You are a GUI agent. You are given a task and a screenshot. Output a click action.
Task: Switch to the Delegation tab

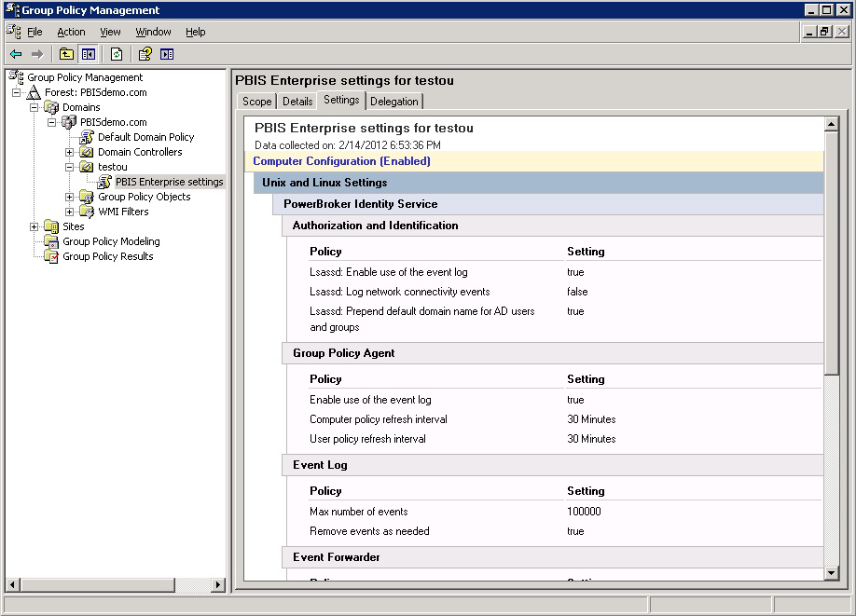[394, 102]
